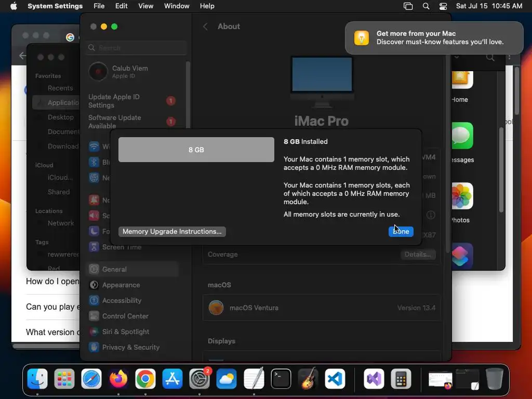Image resolution: width=532 pixels, height=399 pixels.
Task: Click Finder window search magnifier icon
Action: [490, 57]
